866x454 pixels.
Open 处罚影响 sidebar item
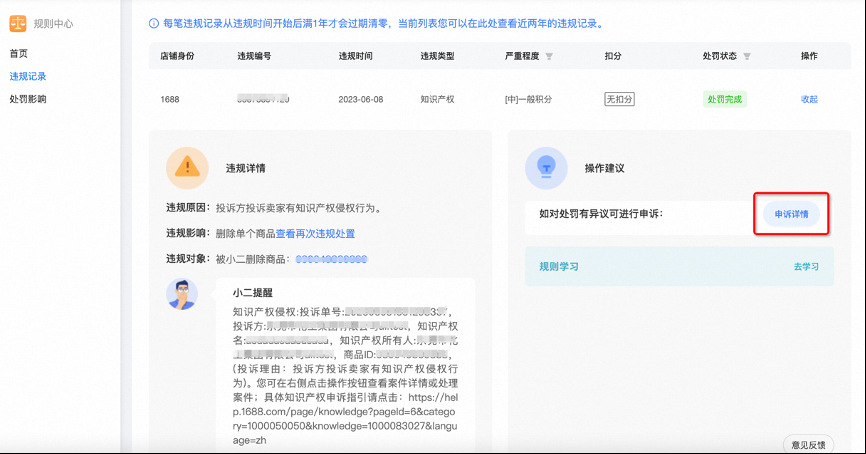[x=28, y=99]
